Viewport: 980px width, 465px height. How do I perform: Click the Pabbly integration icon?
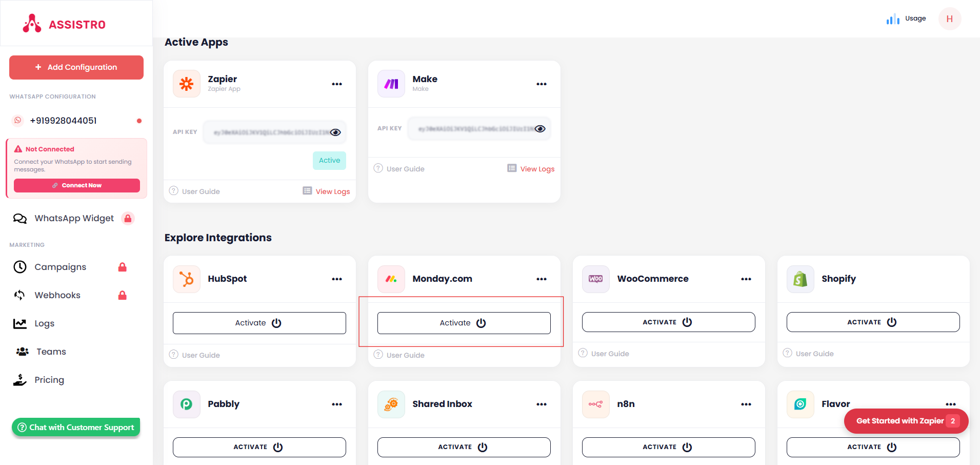pos(187,404)
